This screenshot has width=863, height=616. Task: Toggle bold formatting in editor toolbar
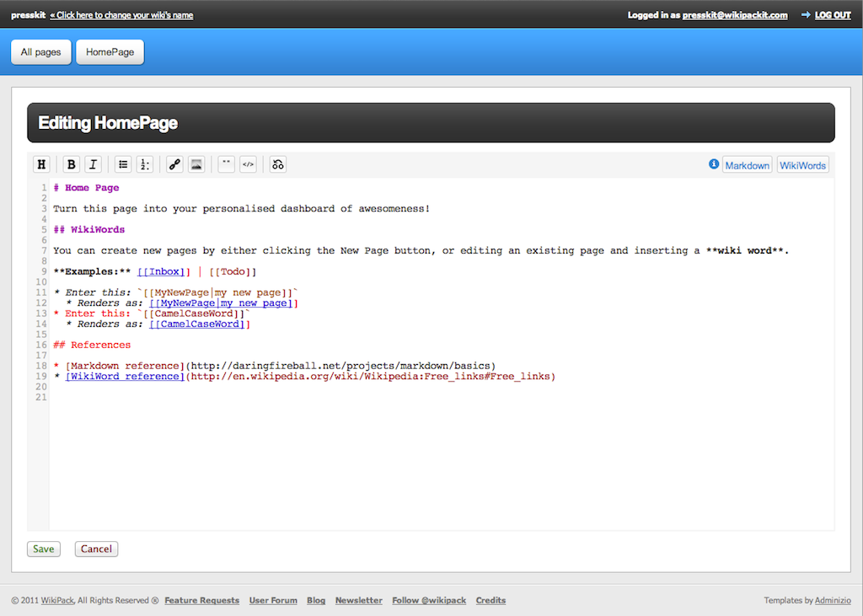tap(72, 164)
